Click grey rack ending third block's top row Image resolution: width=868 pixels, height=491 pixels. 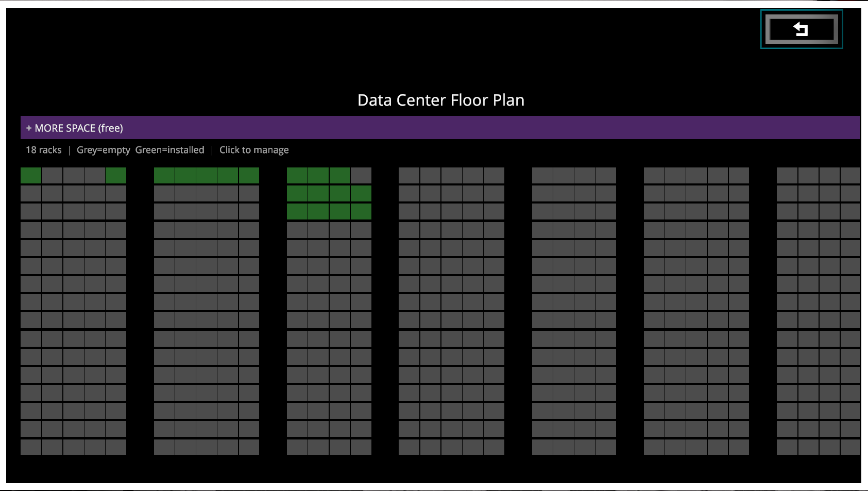[361, 176]
